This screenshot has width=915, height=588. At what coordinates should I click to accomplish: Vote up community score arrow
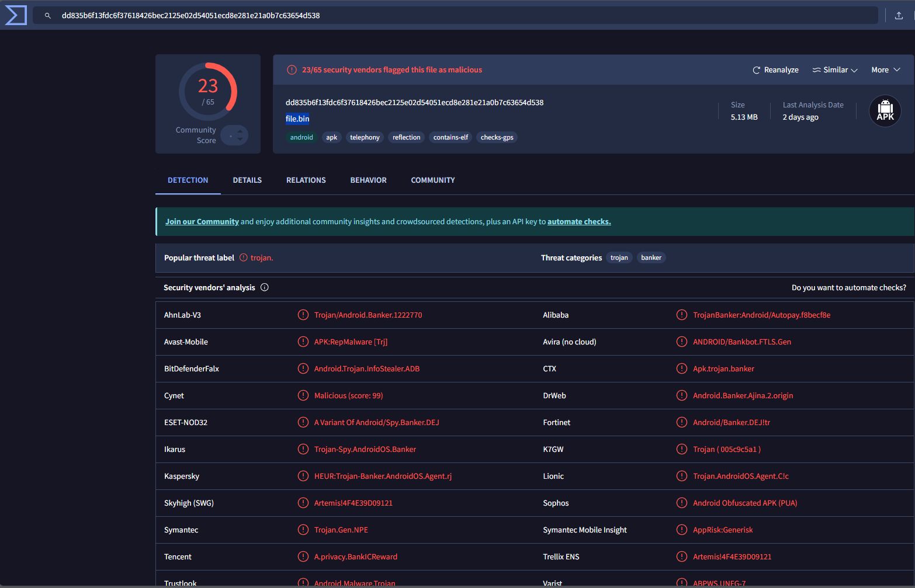pos(240,132)
